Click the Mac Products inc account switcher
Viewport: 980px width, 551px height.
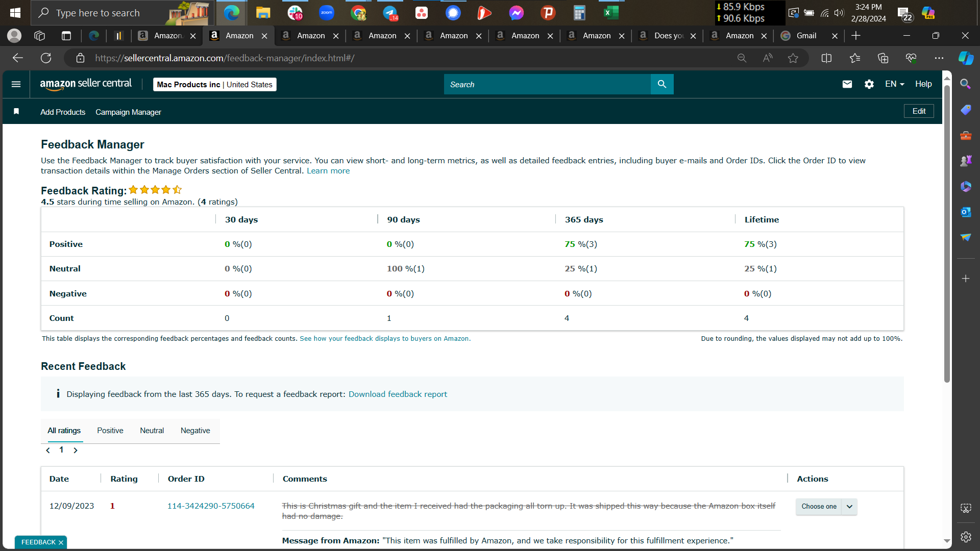click(x=215, y=85)
